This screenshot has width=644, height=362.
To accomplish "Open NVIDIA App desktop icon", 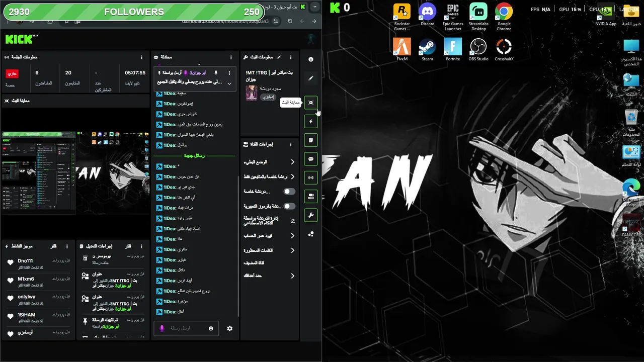I will pos(606,15).
